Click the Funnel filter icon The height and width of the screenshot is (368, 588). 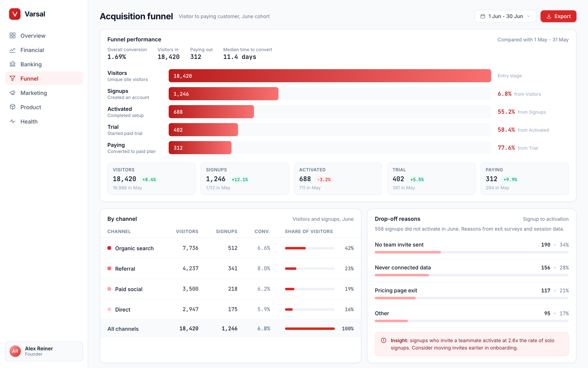tap(12, 79)
